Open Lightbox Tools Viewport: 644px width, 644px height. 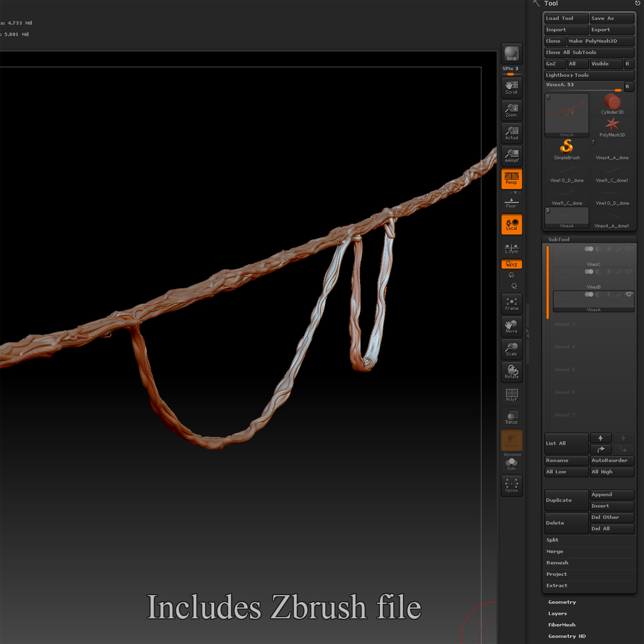589,75
